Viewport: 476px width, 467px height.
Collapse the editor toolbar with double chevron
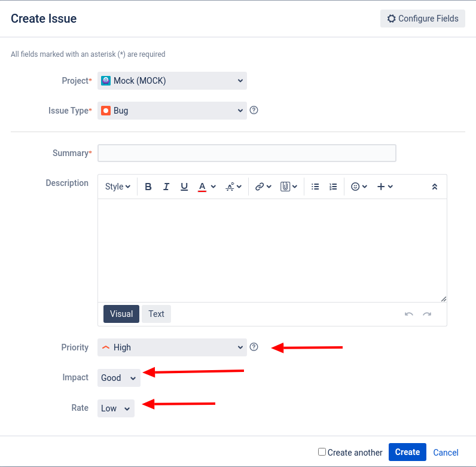coord(435,187)
